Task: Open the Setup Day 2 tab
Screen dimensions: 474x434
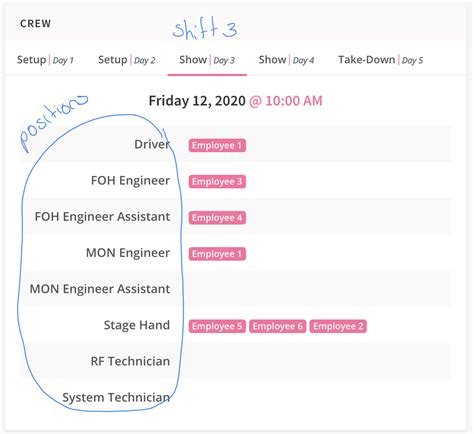Action: pyautogui.click(x=127, y=60)
